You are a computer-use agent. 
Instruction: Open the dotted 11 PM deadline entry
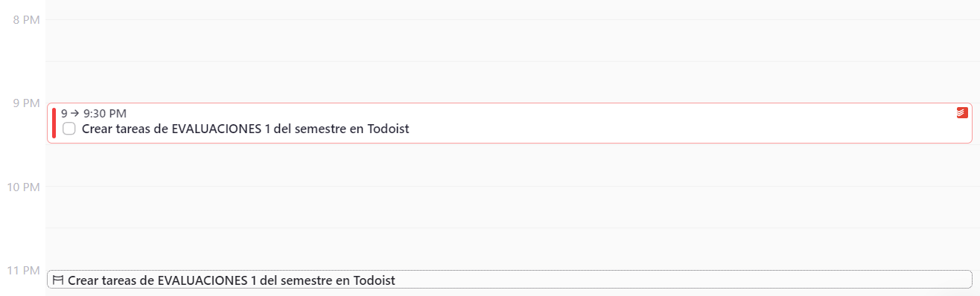509,280
